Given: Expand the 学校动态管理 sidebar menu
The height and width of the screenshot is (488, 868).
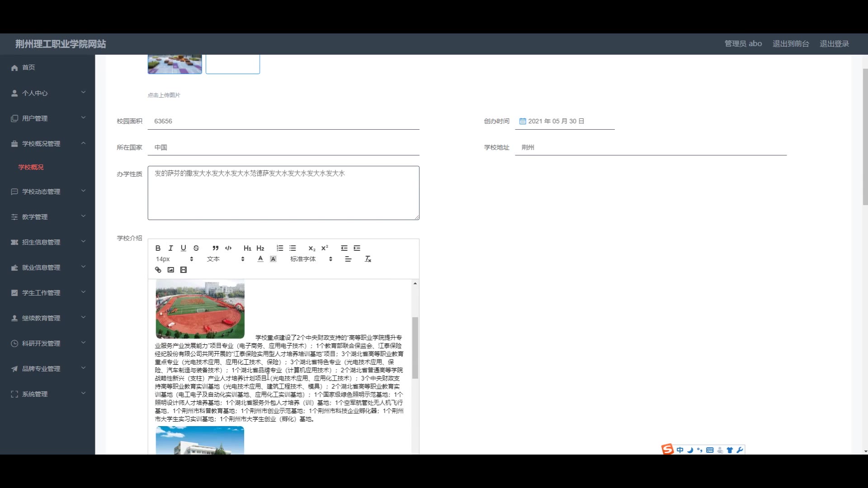Looking at the screenshot, I should [47, 192].
